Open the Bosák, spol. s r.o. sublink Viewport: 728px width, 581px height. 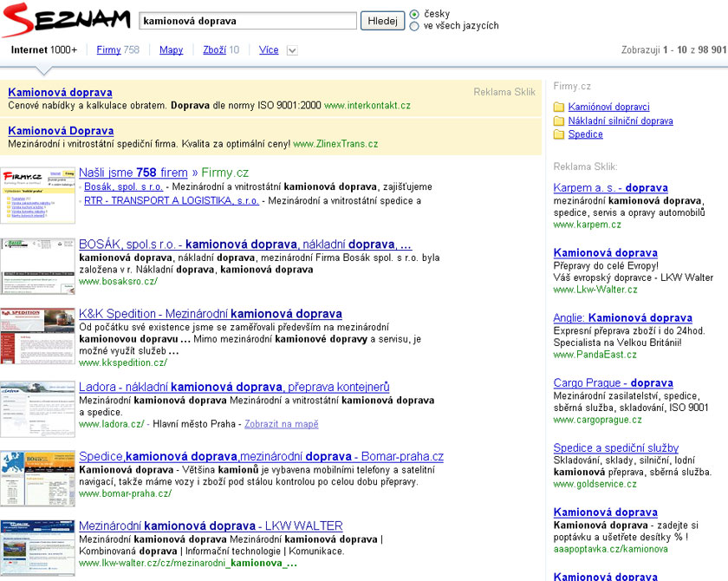[x=123, y=186]
